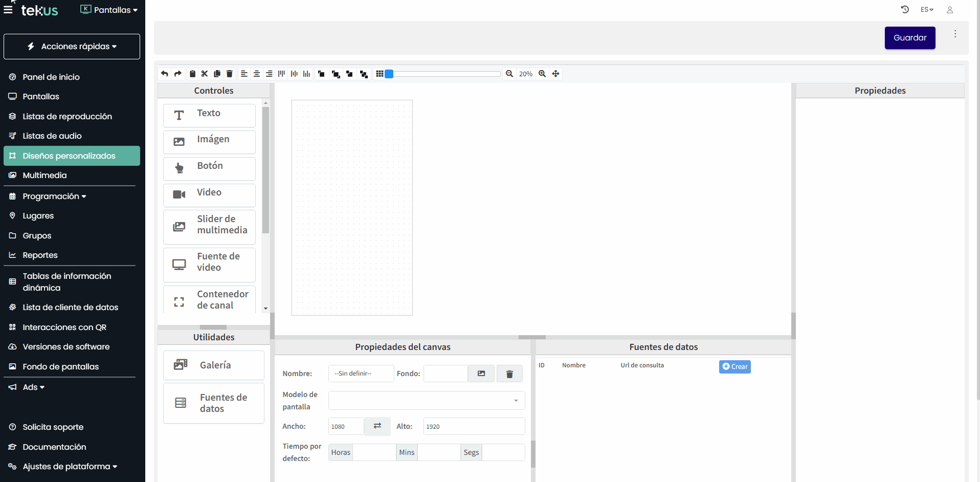
Task: Go to Multimedia in the sidebar
Action: [44, 176]
